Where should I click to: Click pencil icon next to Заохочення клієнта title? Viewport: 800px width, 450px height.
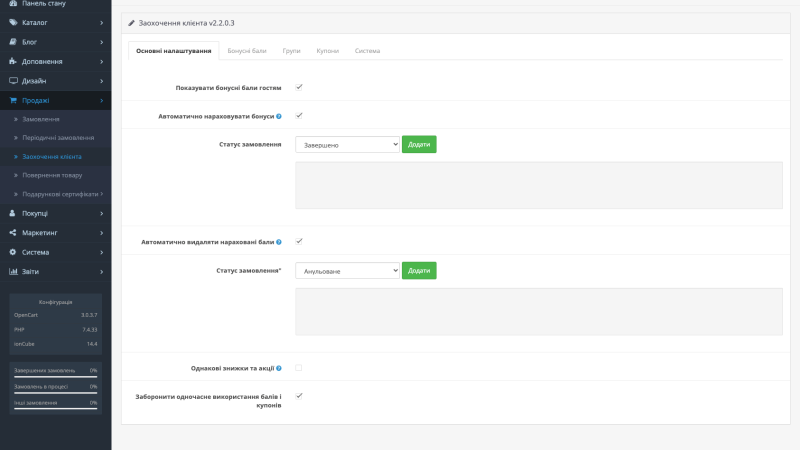click(131, 23)
